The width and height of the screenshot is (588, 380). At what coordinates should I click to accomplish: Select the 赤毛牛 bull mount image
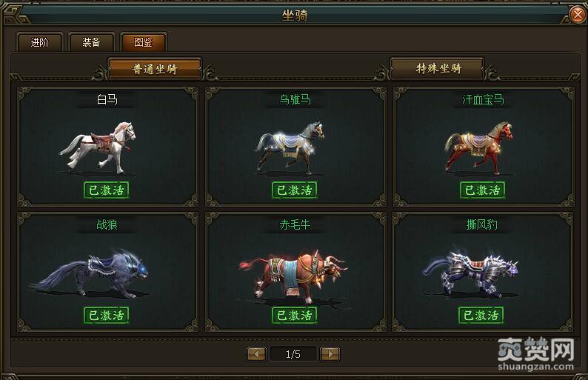click(x=293, y=276)
